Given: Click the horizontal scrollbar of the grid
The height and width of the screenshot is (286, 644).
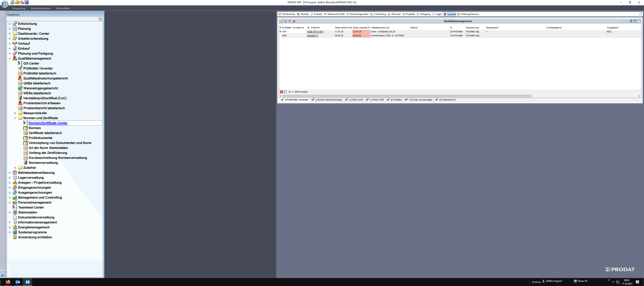Looking at the screenshot, I should point(405,96).
